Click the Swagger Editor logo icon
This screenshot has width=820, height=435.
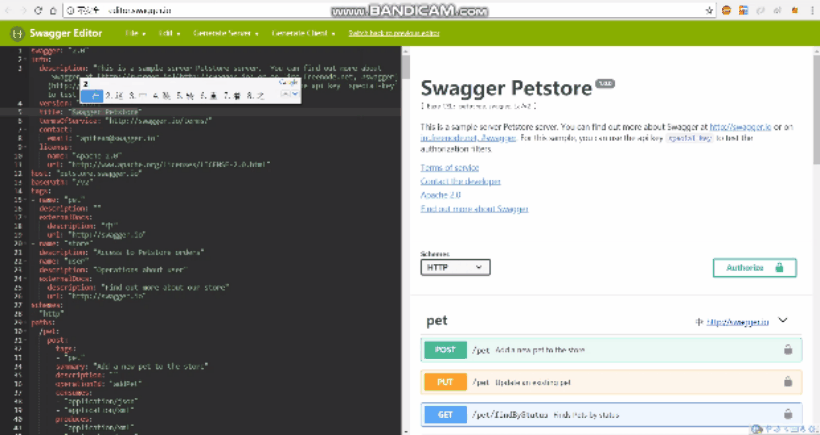click(x=17, y=33)
